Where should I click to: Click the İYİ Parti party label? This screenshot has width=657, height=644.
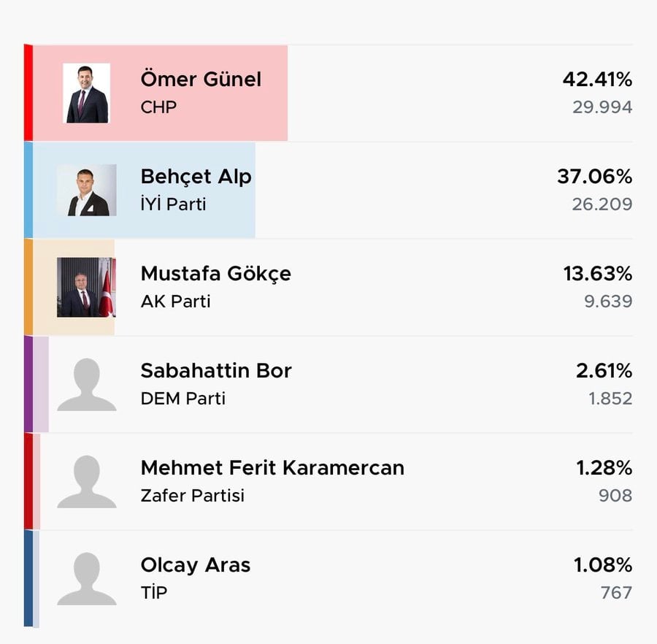173,204
